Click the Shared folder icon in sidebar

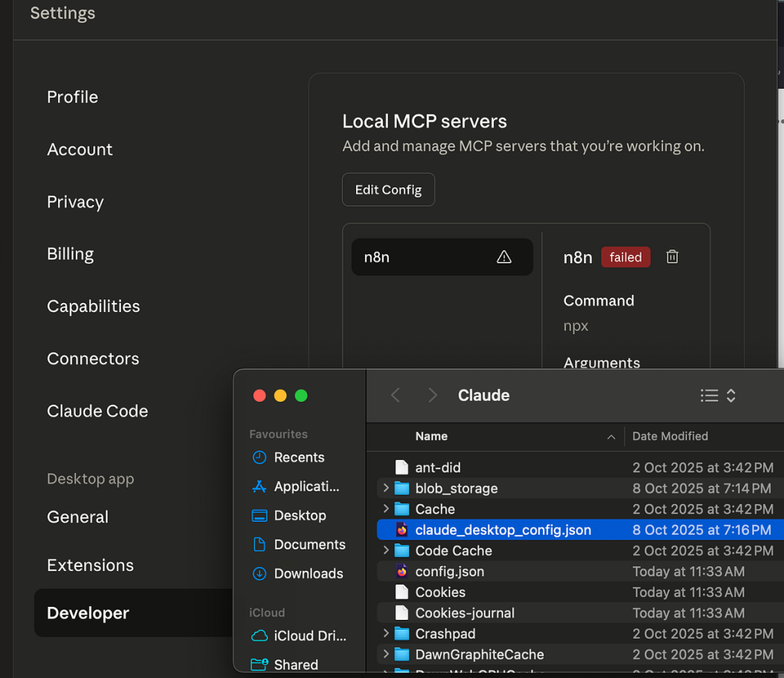(259, 664)
